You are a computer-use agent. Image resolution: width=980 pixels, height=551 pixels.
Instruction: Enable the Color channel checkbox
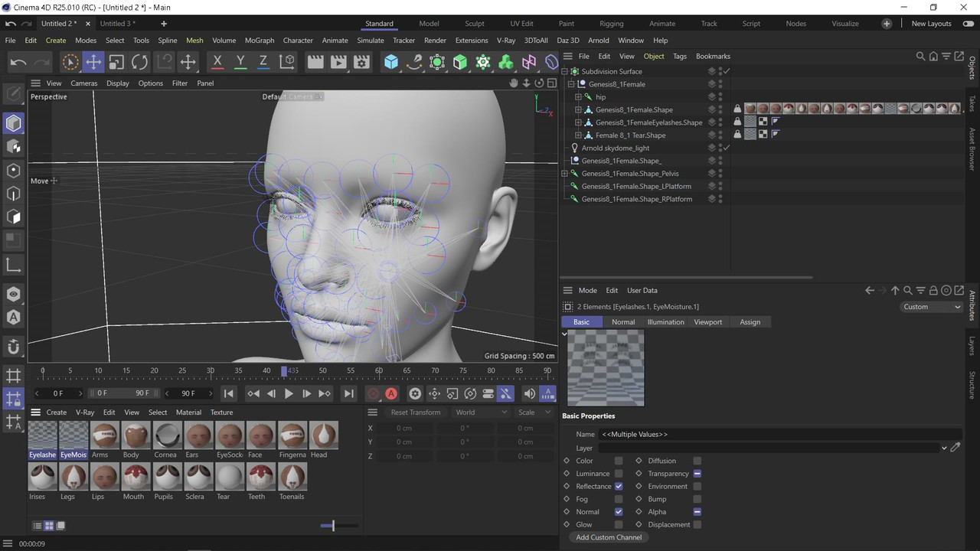619,461
